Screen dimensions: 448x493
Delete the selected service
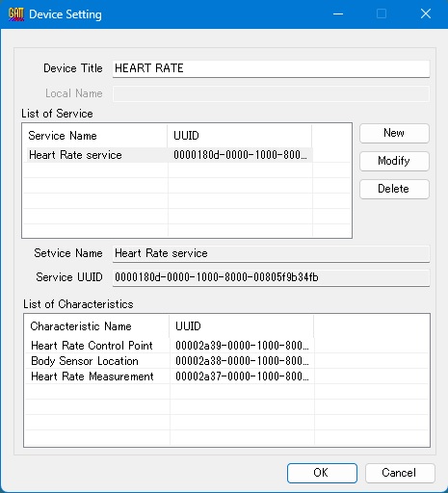point(394,189)
